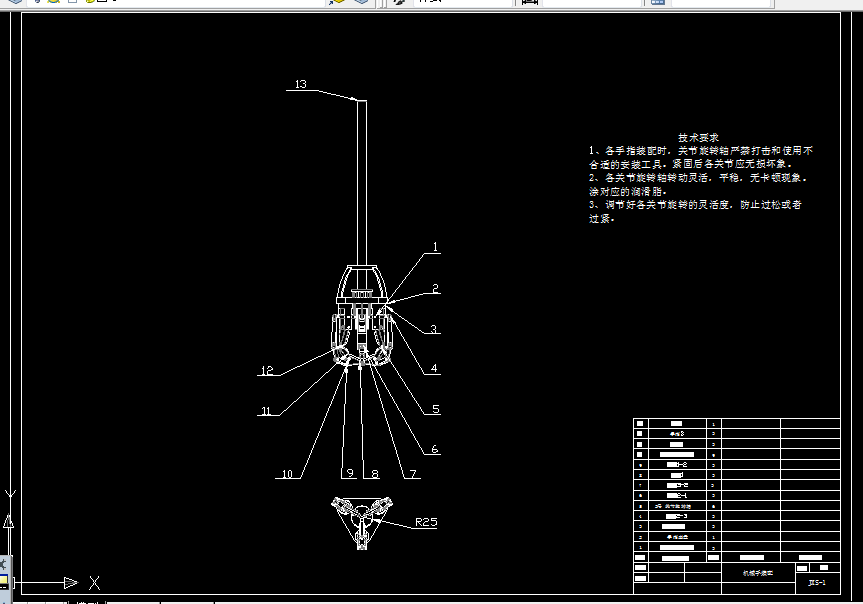Pick the triangular top view of the gripper
The image size is (863, 604).
pyautogui.click(x=362, y=523)
